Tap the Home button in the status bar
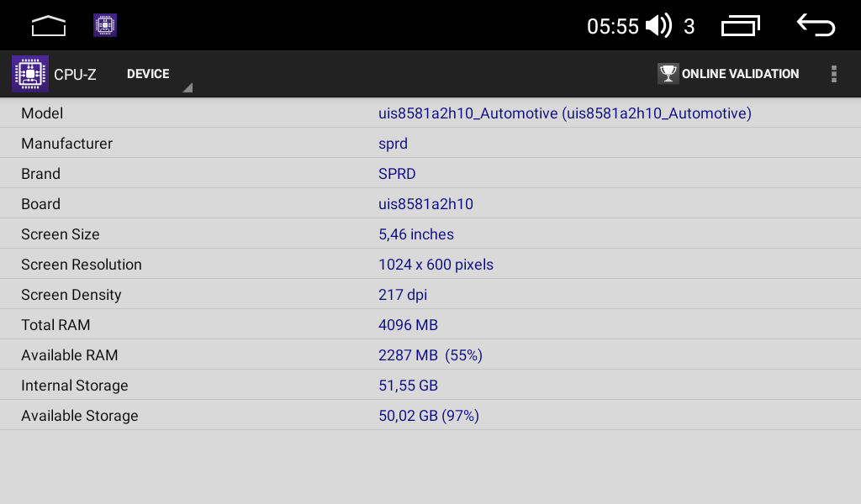 (x=49, y=26)
